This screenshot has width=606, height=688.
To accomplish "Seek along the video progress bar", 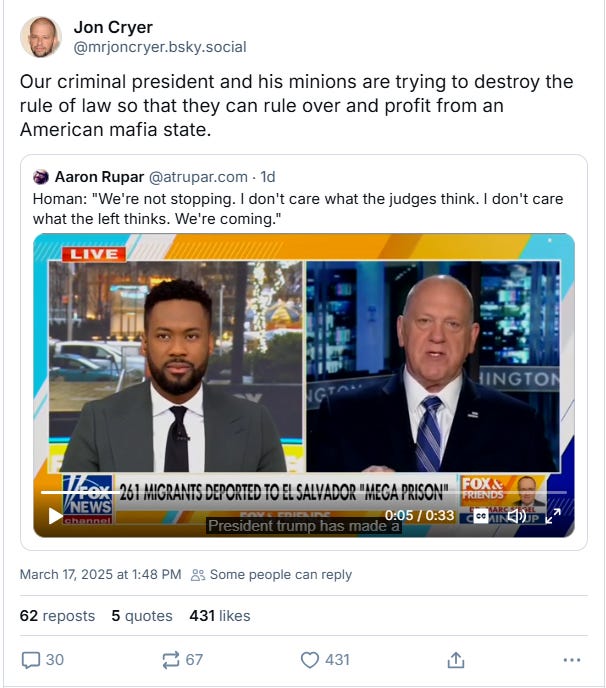I will (304, 492).
